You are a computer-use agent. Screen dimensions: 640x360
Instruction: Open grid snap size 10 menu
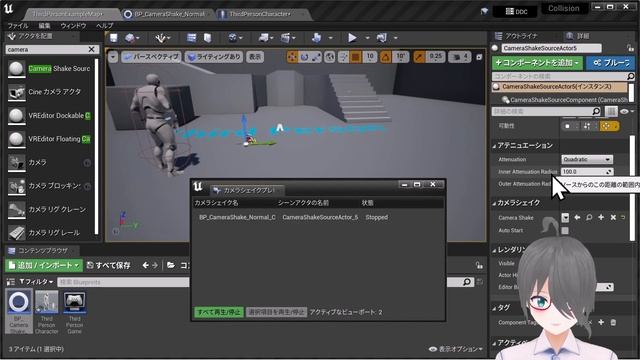(370, 57)
